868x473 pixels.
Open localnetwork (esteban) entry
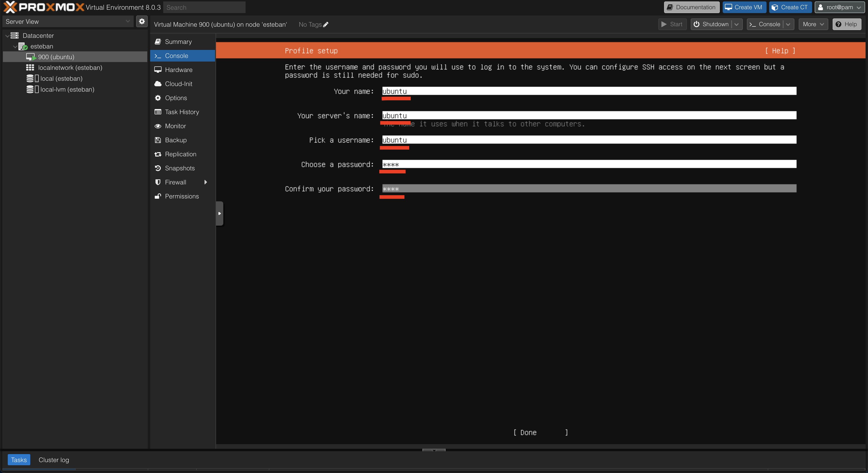coord(70,67)
